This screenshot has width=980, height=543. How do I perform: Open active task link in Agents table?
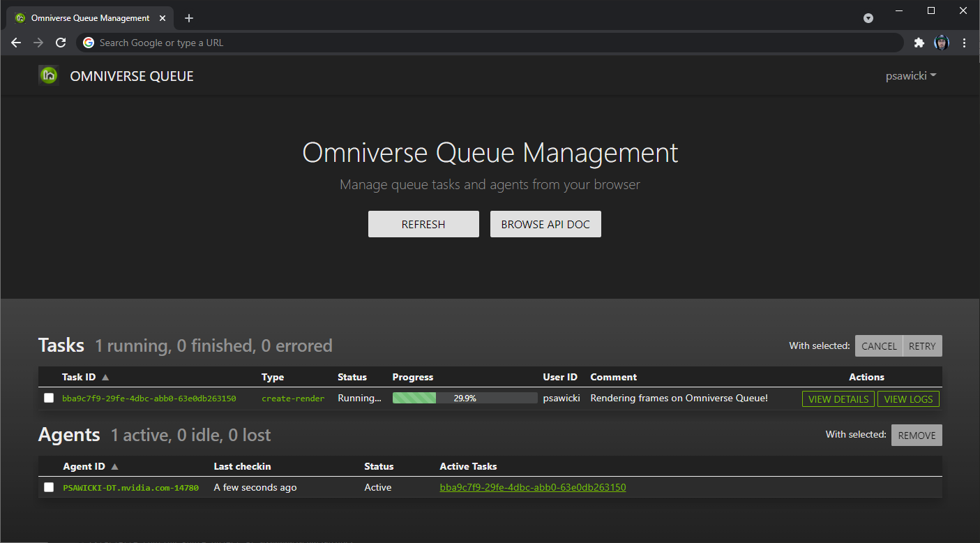[533, 487]
